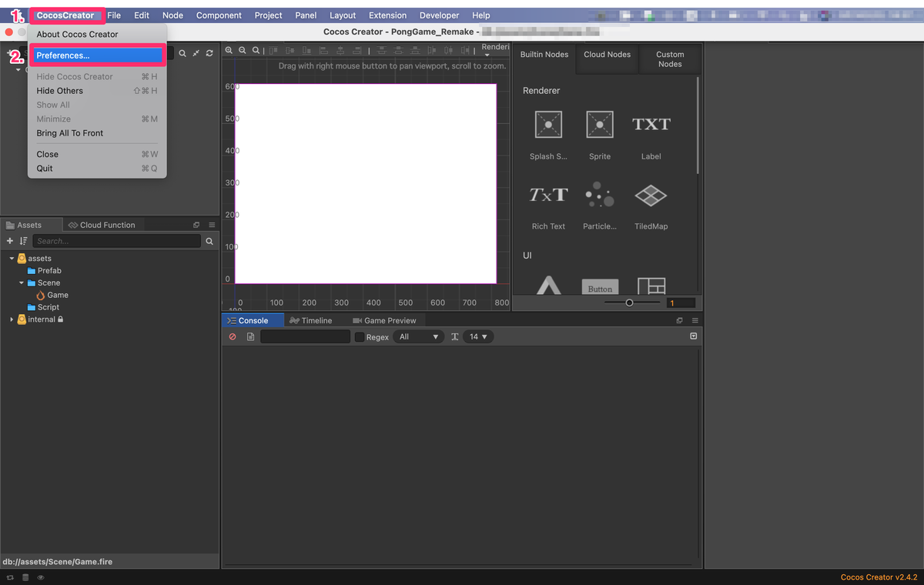Viewport: 924px width, 585px height.
Task: Select the Console tab
Action: [253, 320]
